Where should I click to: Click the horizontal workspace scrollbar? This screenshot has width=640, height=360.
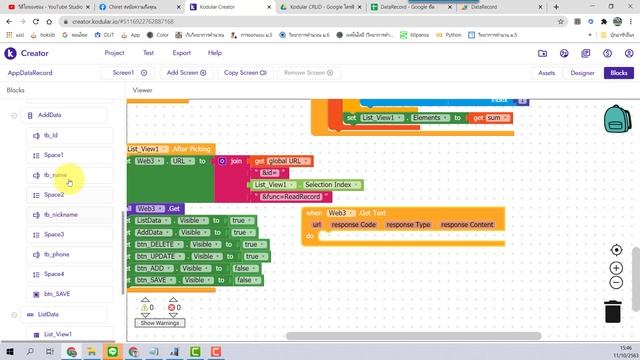[x=413, y=336]
